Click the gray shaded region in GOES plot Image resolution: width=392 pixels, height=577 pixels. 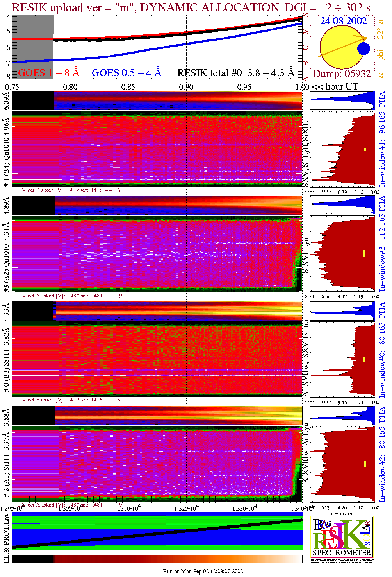pyautogui.click(x=33, y=47)
